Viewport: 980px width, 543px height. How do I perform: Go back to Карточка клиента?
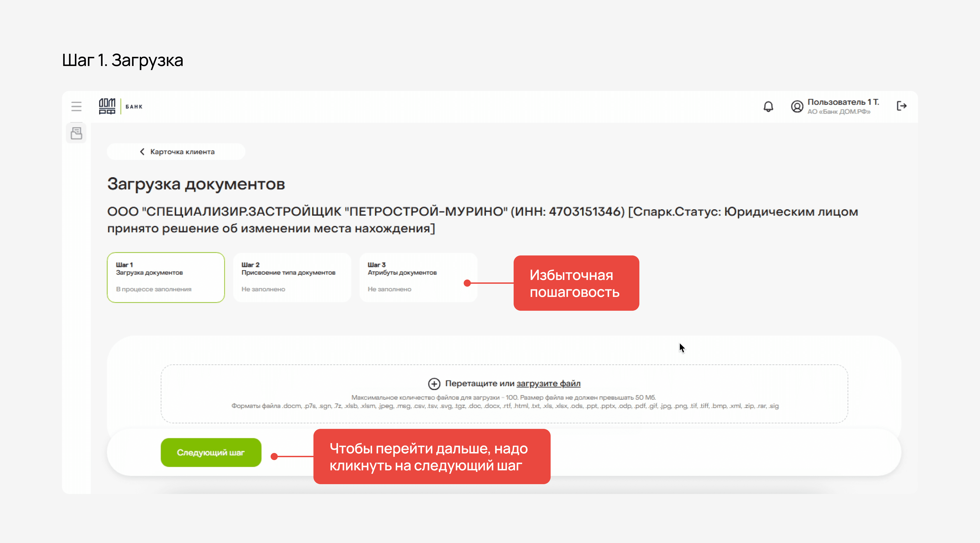point(182,151)
